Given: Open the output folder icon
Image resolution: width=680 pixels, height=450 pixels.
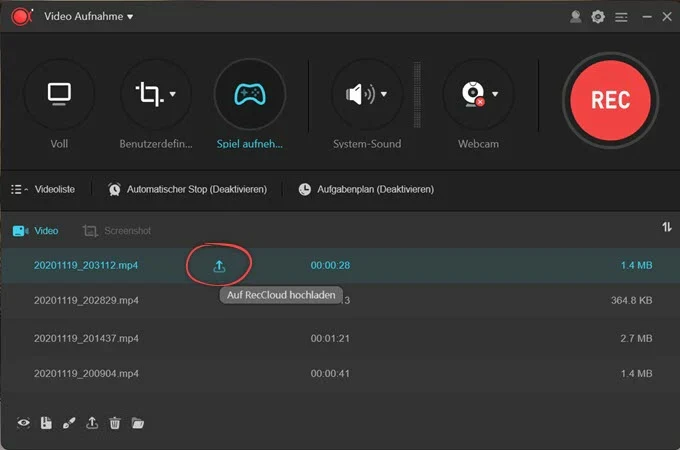Looking at the screenshot, I should 137,423.
